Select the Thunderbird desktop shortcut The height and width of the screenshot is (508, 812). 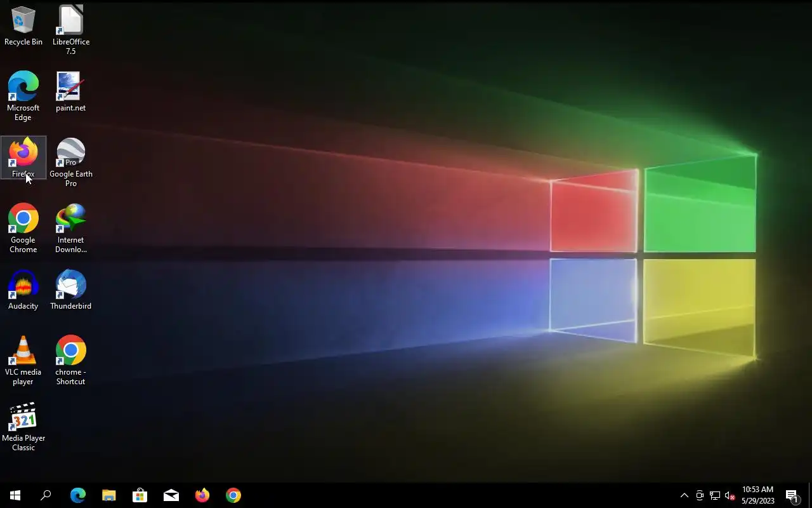coord(70,290)
